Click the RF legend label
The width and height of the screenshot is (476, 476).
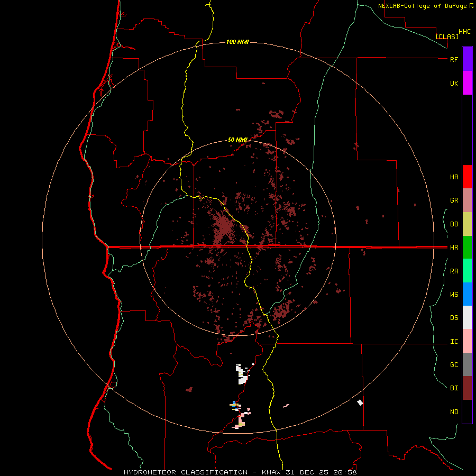click(x=454, y=59)
